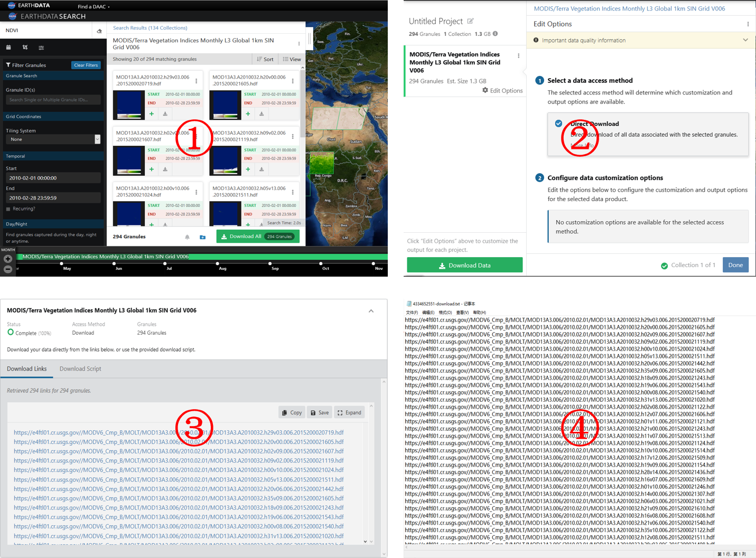The height and width of the screenshot is (558, 756).
Task: Select the Direct Download radio option
Action: pos(558,124)
